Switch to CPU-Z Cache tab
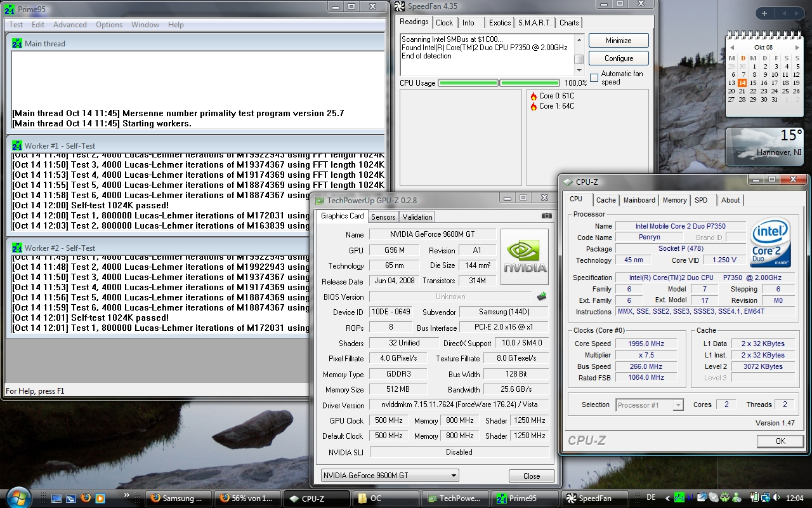This screenshot has width=812, height=508. pos(606,200)
